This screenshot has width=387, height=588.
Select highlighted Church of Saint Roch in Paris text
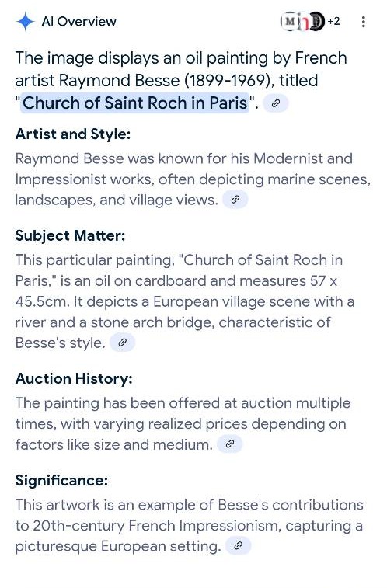134,103
